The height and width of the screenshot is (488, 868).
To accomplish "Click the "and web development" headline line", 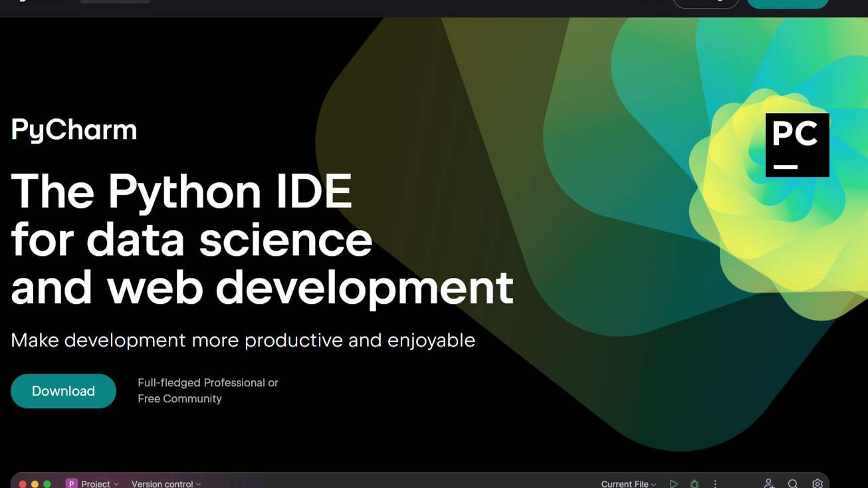I will 263,288.
